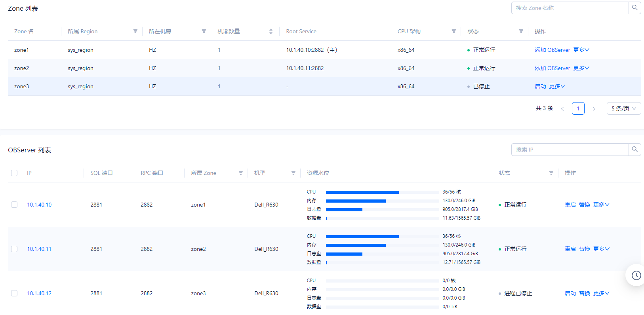This screenshot has height=315, width=644.
Task: Open the OBServer list 状态 filter icon
Action: [551, 173]
